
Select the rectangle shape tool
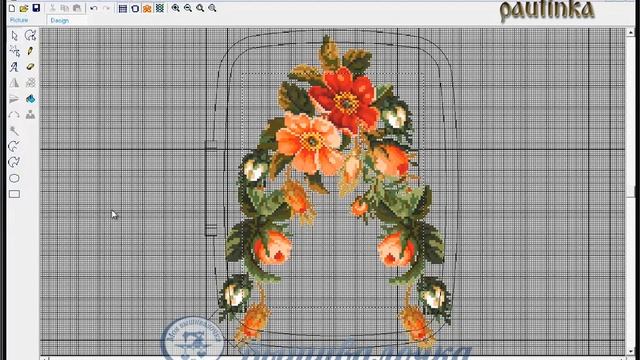(14, 194)
